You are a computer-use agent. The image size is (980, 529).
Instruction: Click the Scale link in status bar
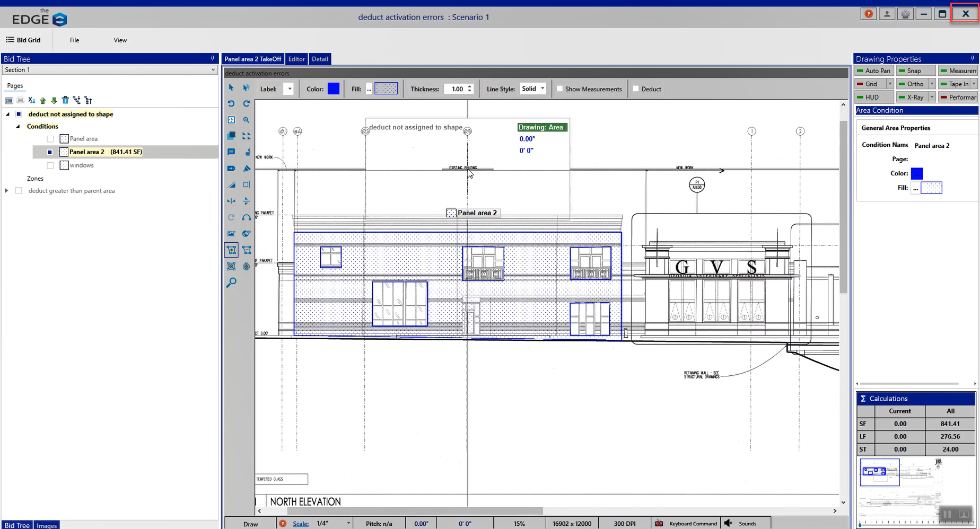coord(301,524)
